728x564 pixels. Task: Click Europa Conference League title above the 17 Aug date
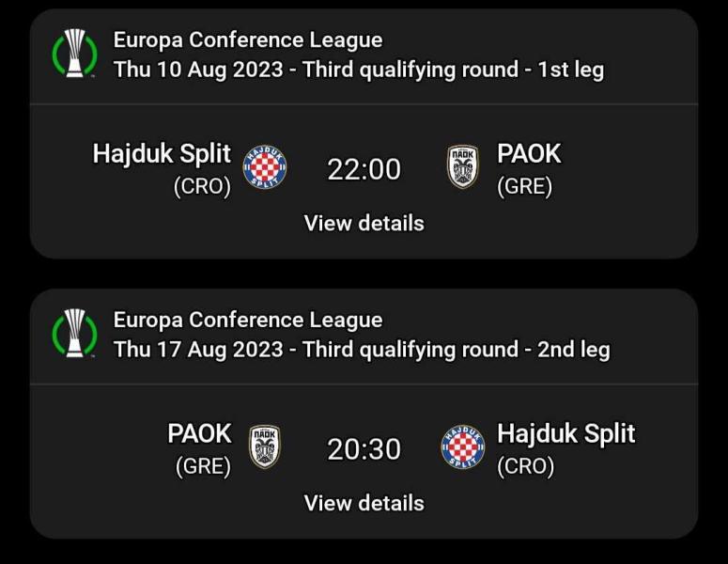[x=248, y=320]
